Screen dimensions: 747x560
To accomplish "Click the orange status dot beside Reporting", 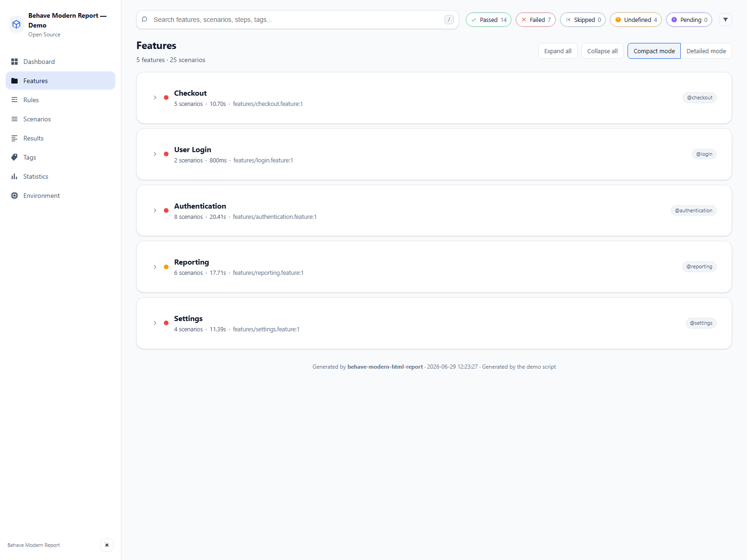I will click(166, 267).
